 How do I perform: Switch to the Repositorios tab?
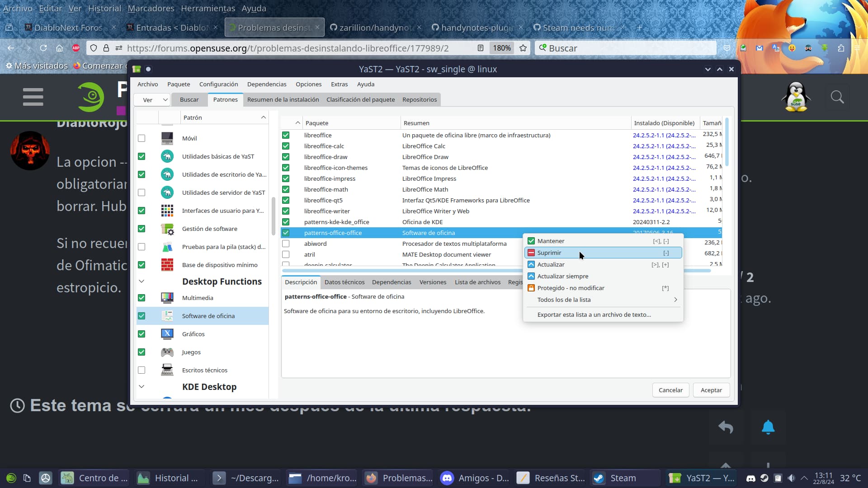[x=419, y=100]
